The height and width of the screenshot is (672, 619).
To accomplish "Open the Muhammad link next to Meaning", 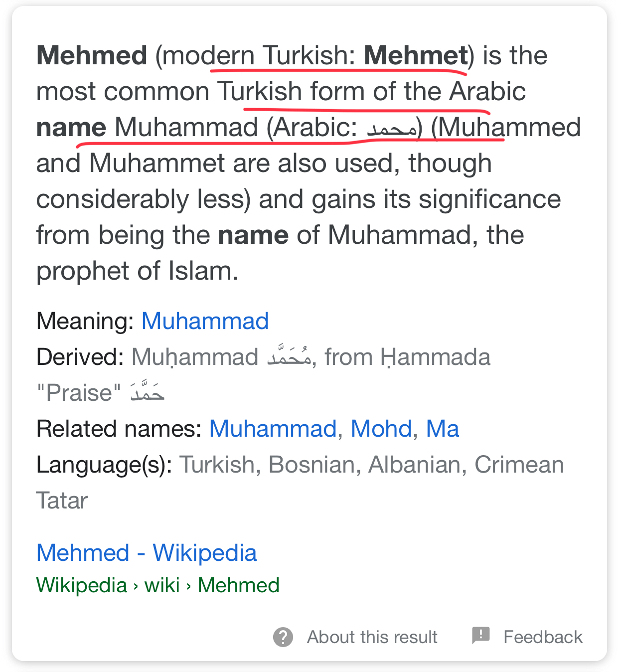I will click(x=205, y=321).
